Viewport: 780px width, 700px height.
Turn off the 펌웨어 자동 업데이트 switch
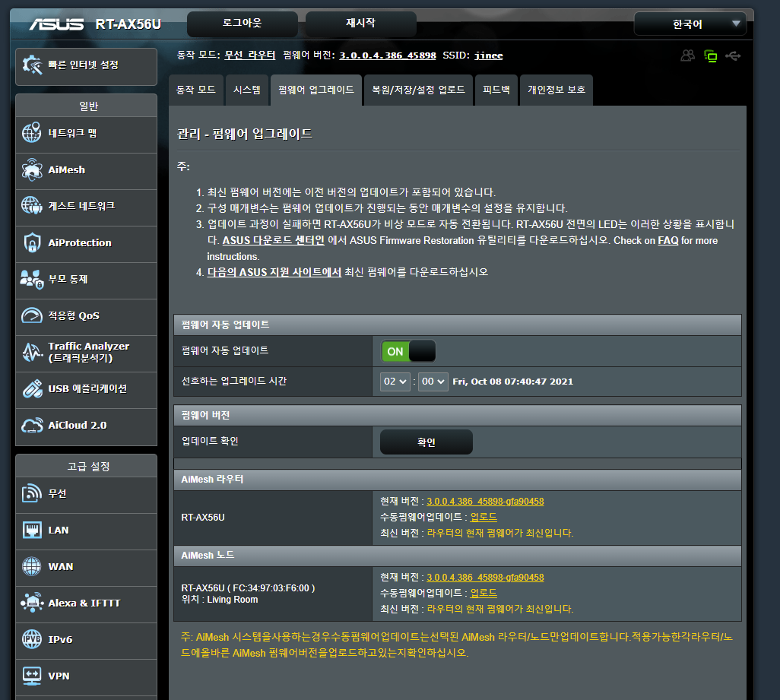408,351
